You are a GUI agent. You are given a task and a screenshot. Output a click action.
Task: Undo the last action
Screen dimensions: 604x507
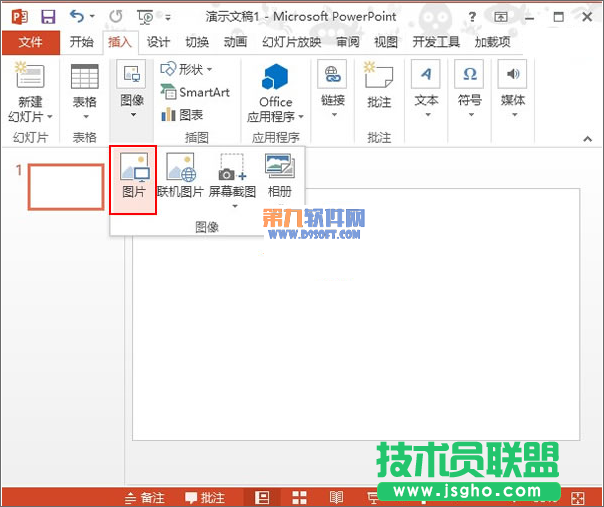tap(77, 17)
